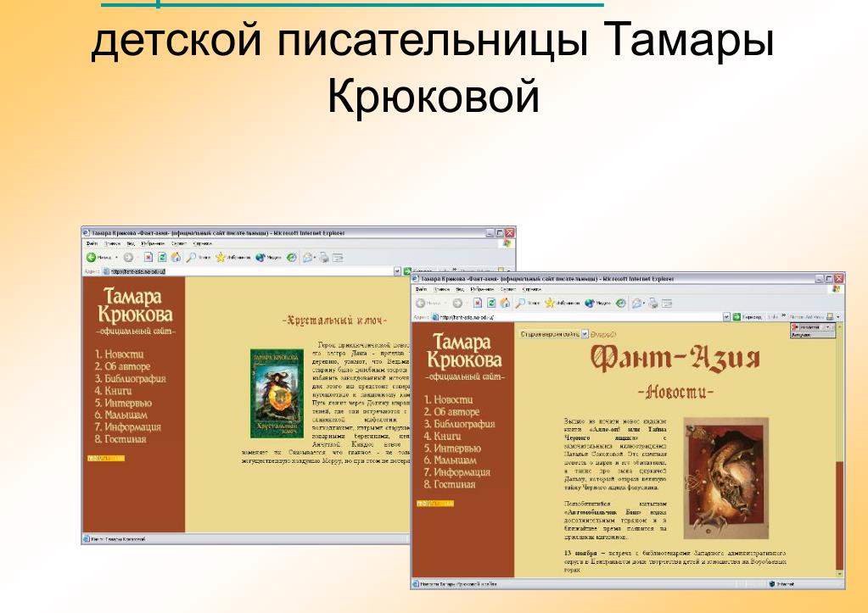
Task: Open '4. Книги' link in the right window
Action: tap(442, 436)
